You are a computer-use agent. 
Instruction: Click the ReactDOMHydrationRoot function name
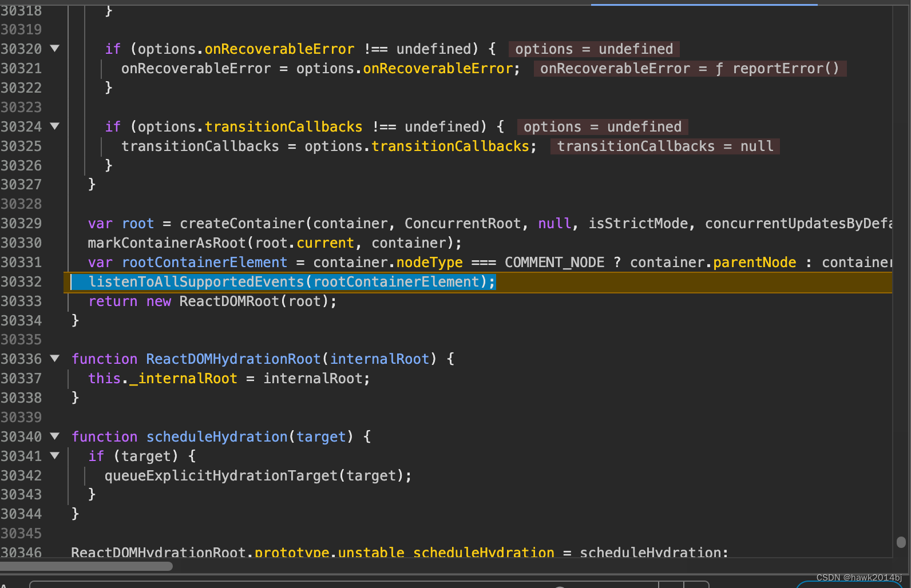(233, 359)
